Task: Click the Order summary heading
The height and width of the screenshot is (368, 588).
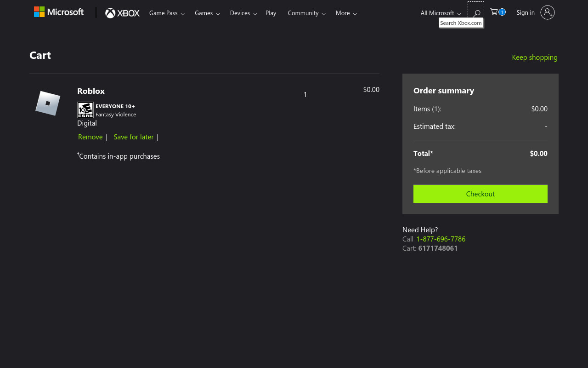Action: click(x=444, y=90)
